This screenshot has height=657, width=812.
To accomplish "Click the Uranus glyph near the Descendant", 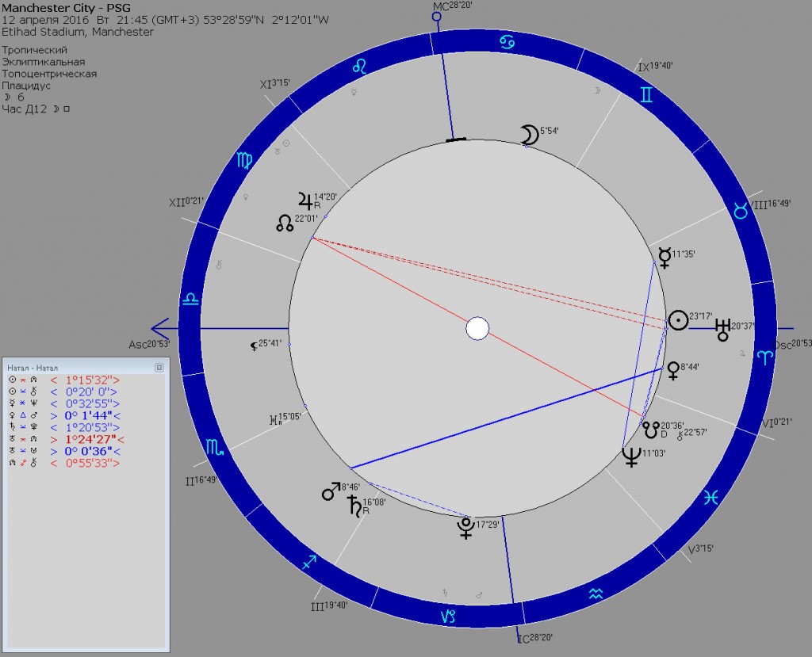I will (722, 329).
